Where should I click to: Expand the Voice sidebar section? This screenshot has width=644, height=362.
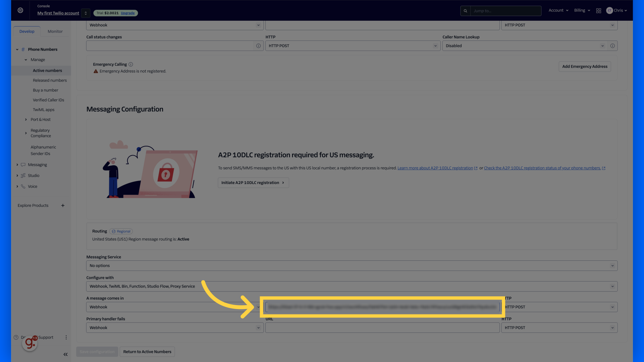point(17,187)
